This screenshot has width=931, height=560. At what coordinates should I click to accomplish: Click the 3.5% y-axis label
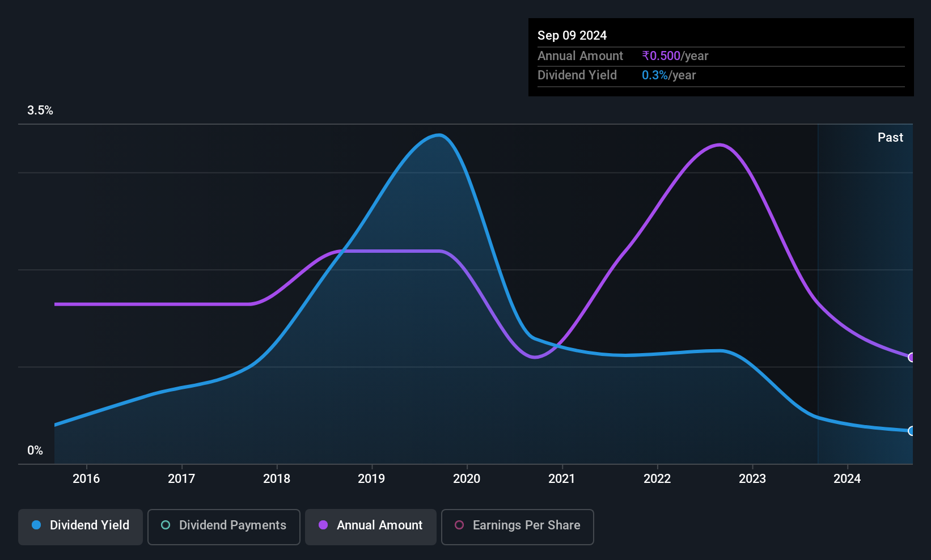(40, 111)
